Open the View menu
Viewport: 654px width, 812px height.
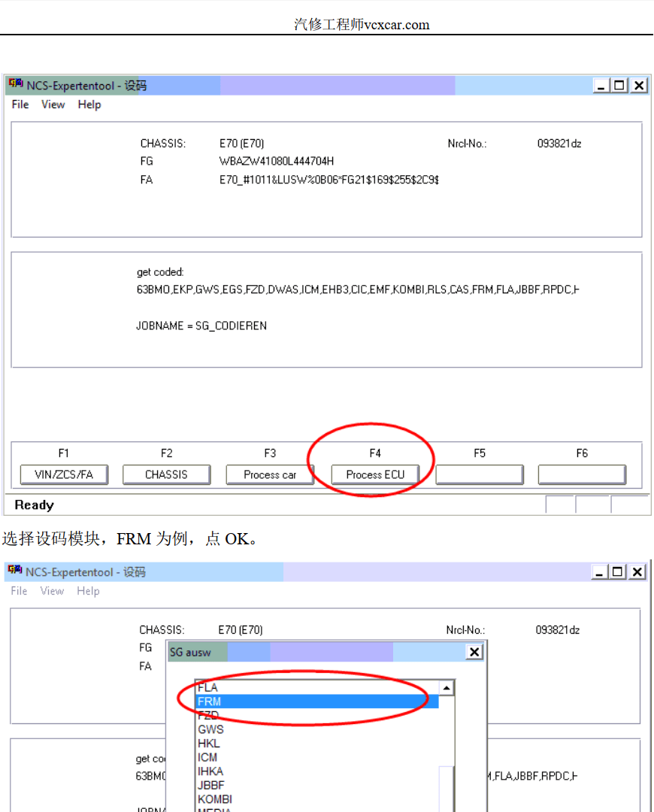click(x=53, y=105)
